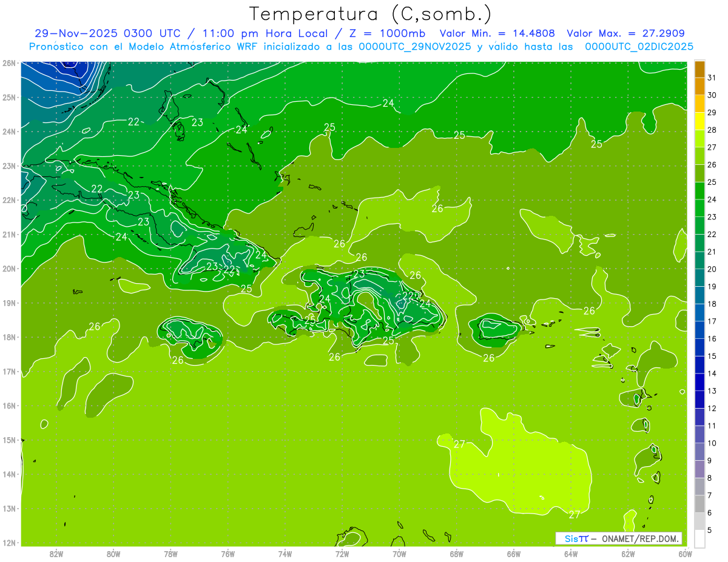Click the '66W' longitude axis label
The image size is (728, 562).
(514, 554)
